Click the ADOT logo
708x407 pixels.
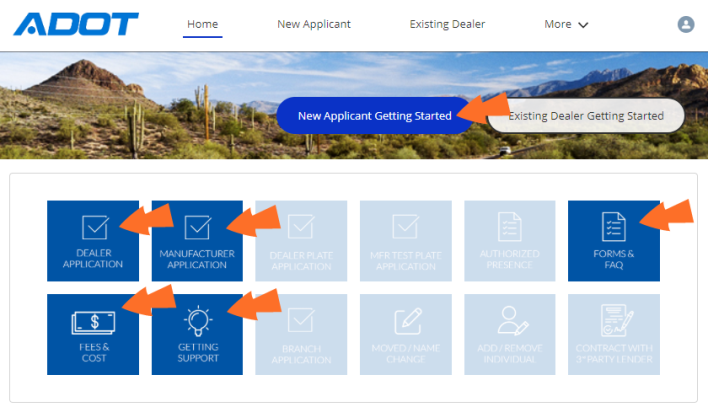[76, 24]
